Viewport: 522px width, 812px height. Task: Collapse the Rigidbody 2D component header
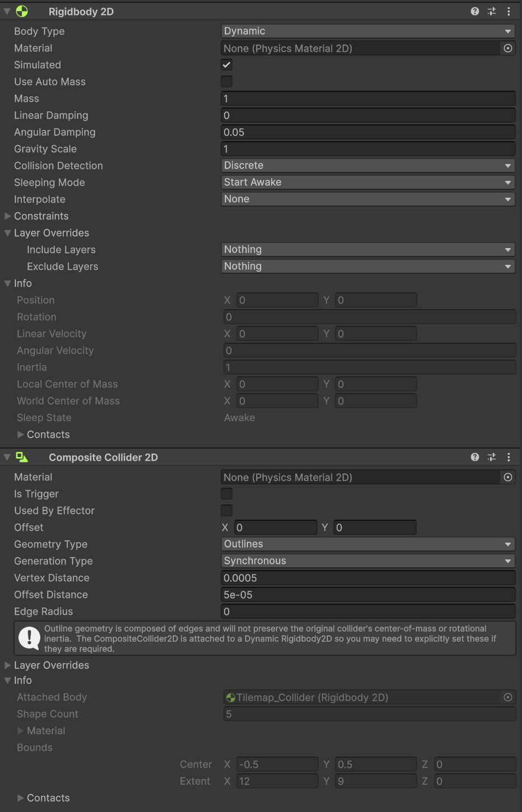click(x=7, y=11)
